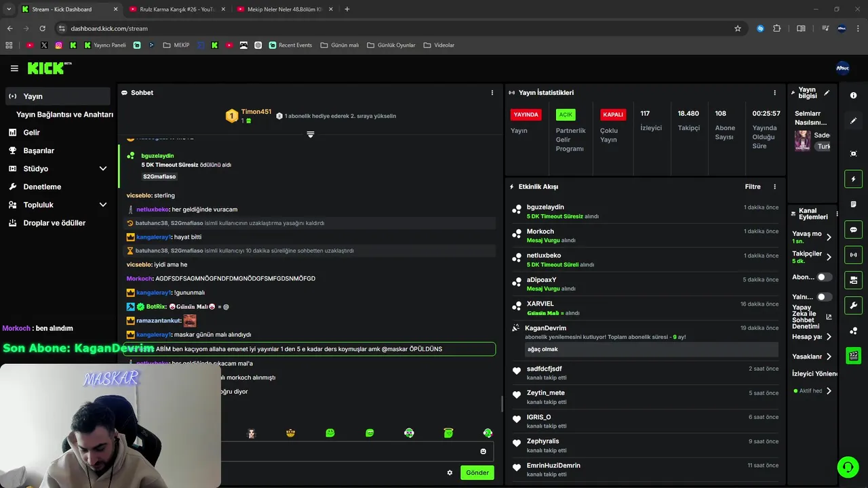
Task: Open the Sohbet panel options menu
Action: click(x=492, y=93)
